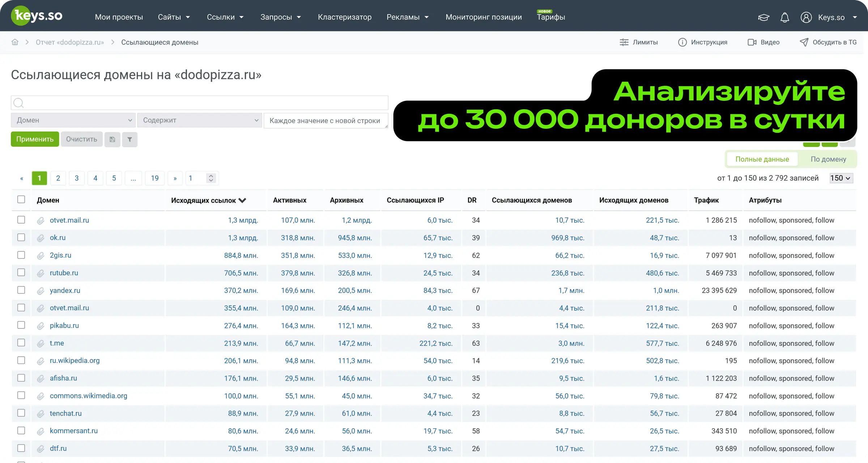Open the education cap icon in header
The image size is (868, 463).
click(x=763, y=17)
